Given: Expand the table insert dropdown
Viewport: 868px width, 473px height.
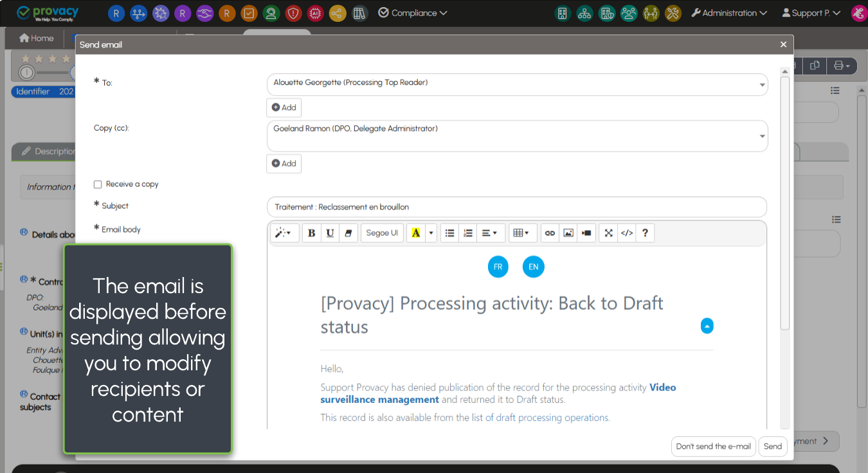Looking at the screenshot, I should coord(522,233).
